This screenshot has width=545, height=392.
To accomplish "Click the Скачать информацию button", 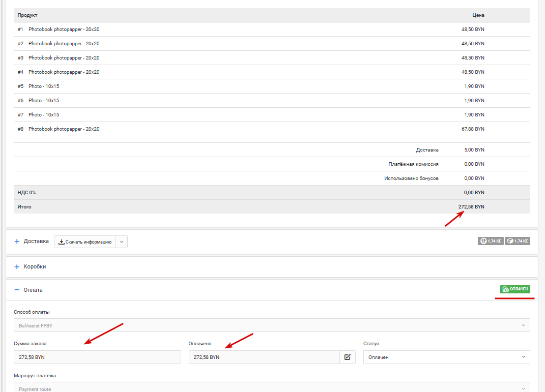I will tap(85, 242).
